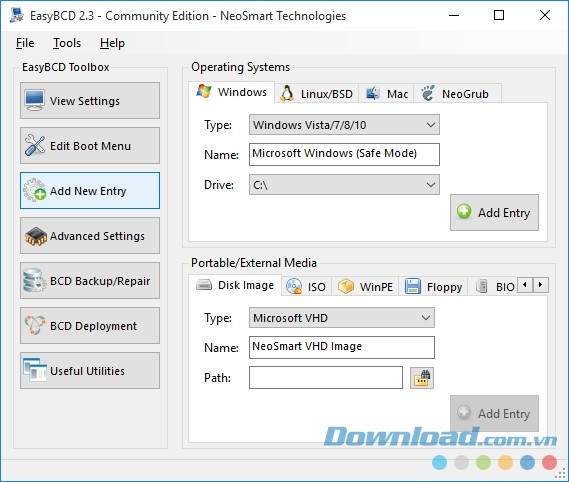Screen dimensions: 569x482
Task: Click the Mac Finder tab icon
Action: point(372,94)
